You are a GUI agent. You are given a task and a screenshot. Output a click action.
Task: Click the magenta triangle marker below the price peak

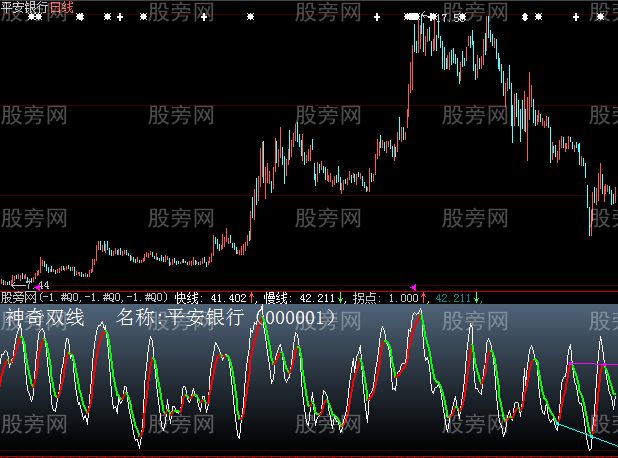pos(414,287)
